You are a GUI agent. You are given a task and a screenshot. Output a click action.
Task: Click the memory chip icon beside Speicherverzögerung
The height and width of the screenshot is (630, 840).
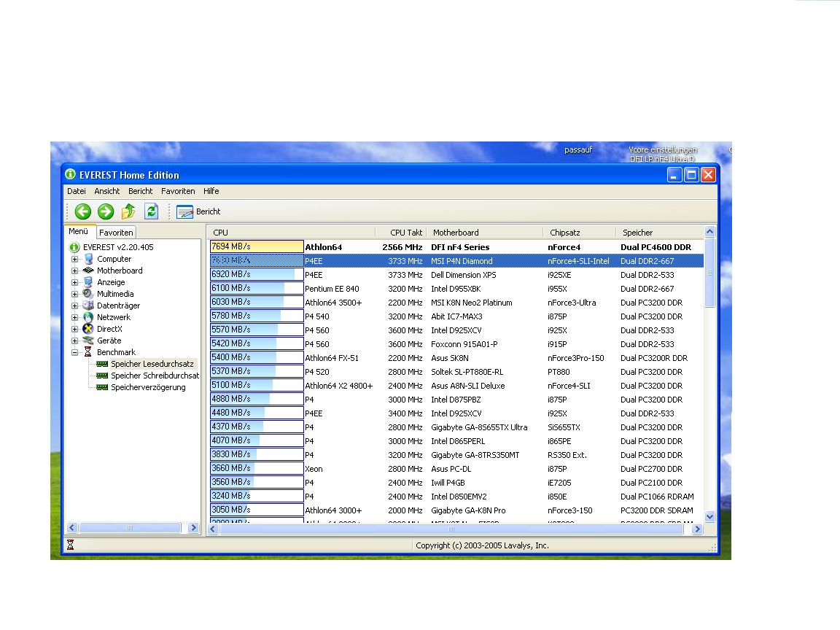102,387
